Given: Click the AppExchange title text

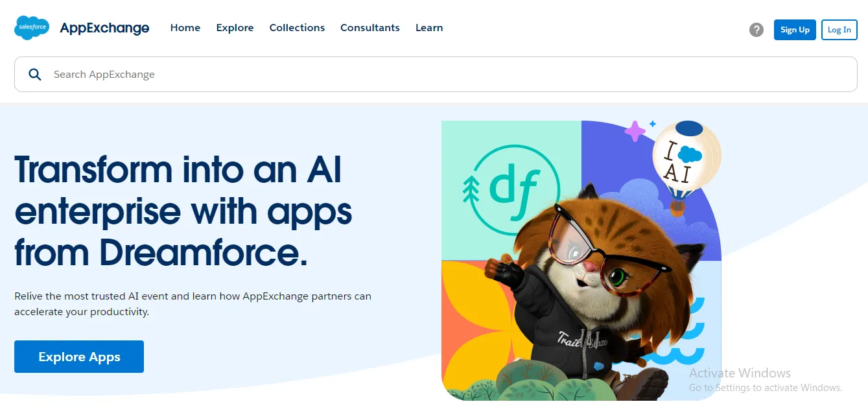Looking at the screenshot, I should [x=104, y=28].
